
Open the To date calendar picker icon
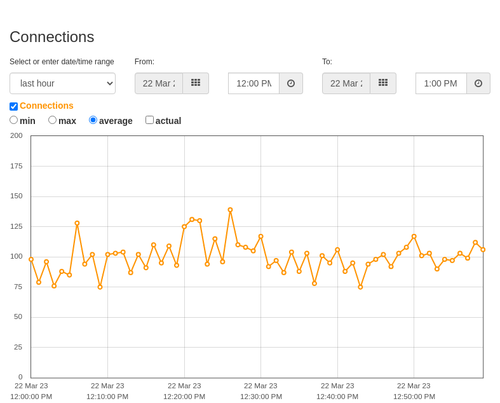click(383, 83)
